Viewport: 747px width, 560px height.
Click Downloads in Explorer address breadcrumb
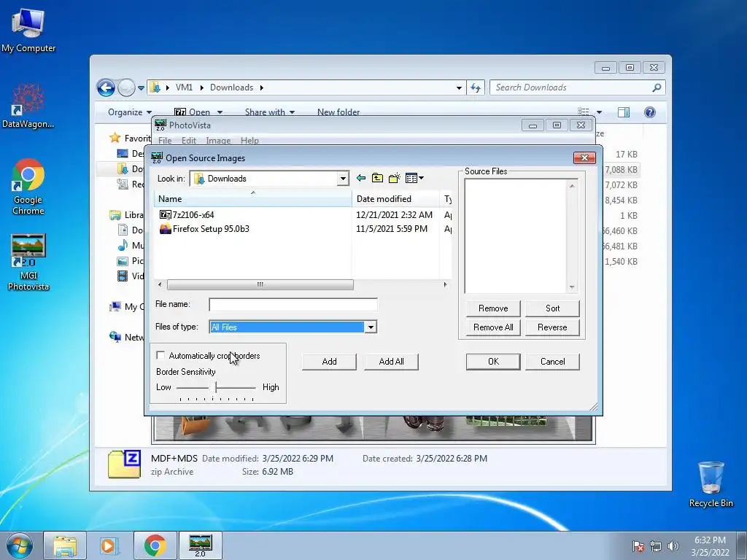tap(231, 87)
